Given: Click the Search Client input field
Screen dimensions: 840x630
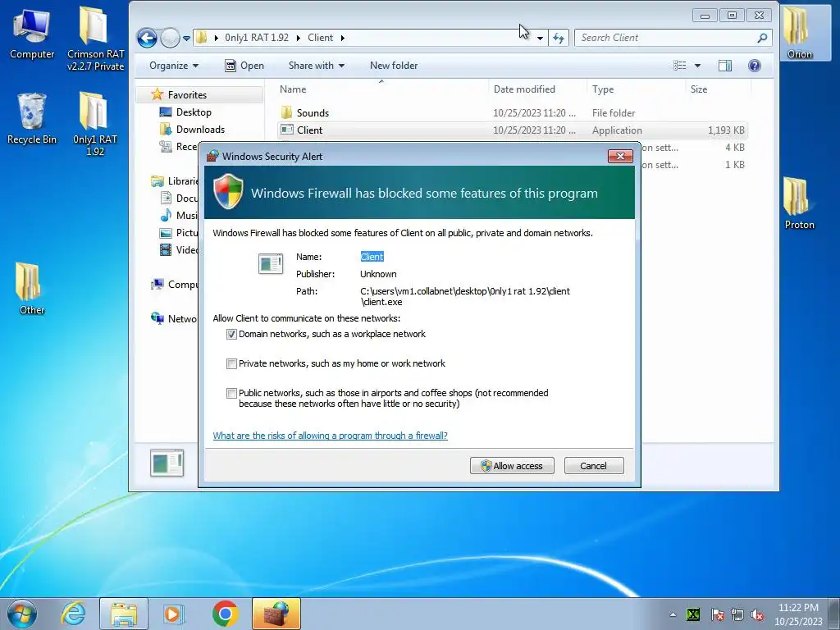Looking at the screenshot, I should [x=666, y=38].
